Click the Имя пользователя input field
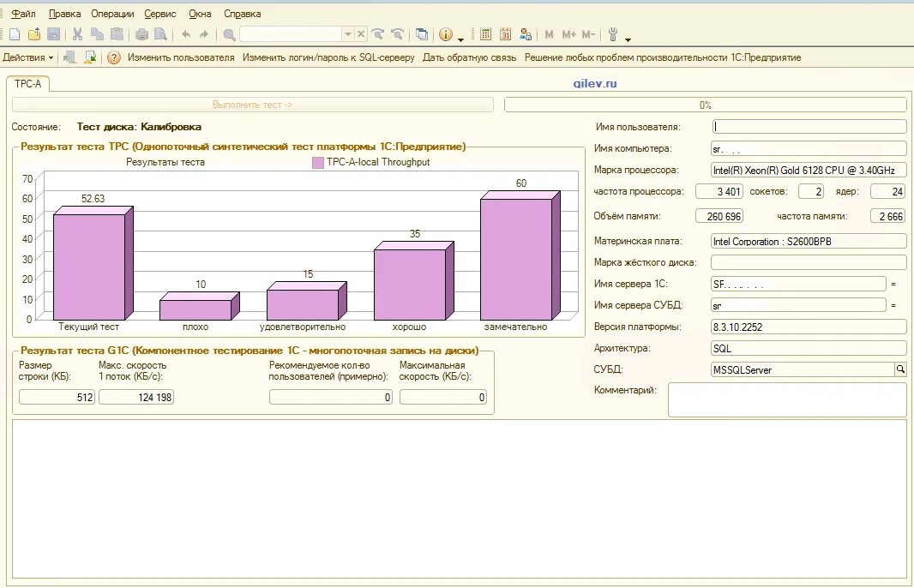Image resolution: width=914 pixels, height=588 pixels. pos(809,127)
